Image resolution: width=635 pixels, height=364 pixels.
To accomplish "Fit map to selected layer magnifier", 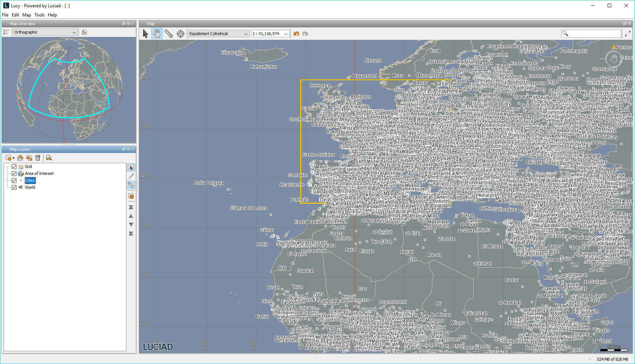I will pos(49,158).
